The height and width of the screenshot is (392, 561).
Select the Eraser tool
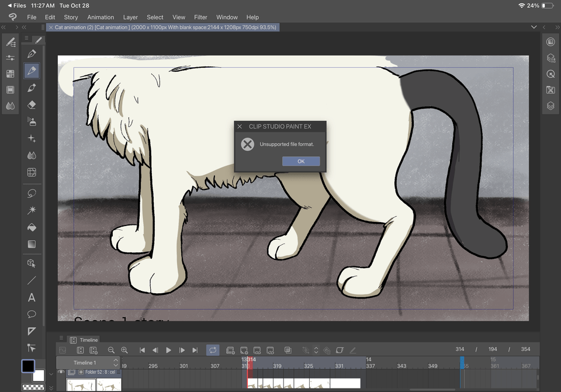[x=32, y=105]
